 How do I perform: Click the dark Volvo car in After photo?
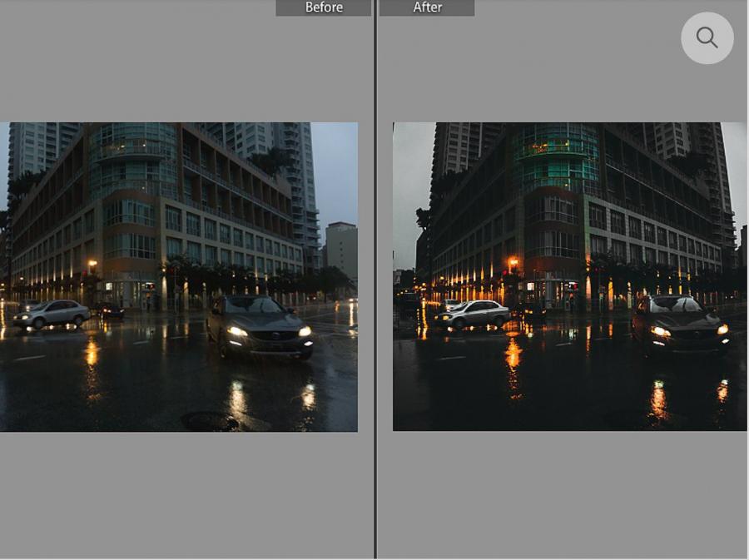point(680,322)
